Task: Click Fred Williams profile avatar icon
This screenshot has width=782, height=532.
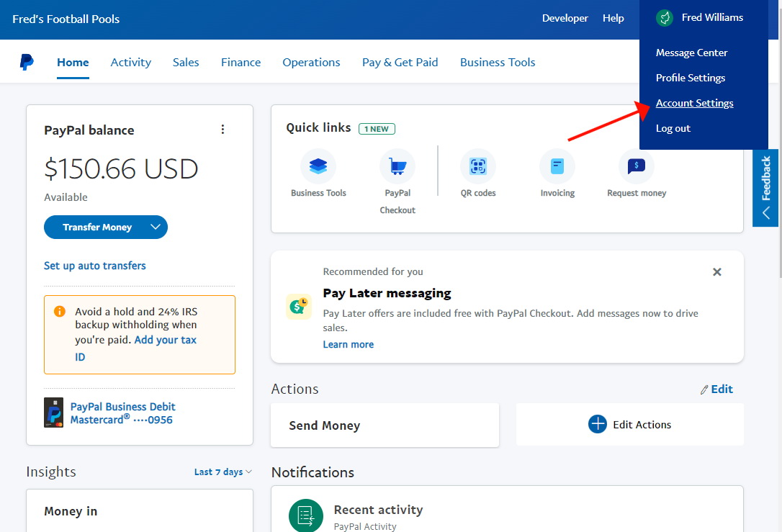Action: click(x=665, y=18)
